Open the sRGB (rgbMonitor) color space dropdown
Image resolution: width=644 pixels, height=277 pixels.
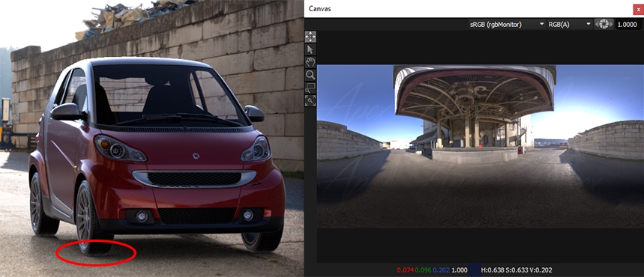point(507,24)
